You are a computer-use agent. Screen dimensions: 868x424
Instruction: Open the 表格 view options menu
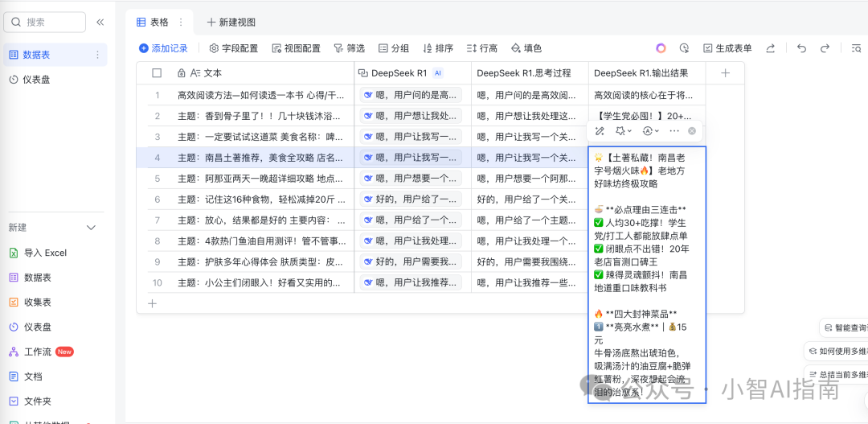point(180,23)
